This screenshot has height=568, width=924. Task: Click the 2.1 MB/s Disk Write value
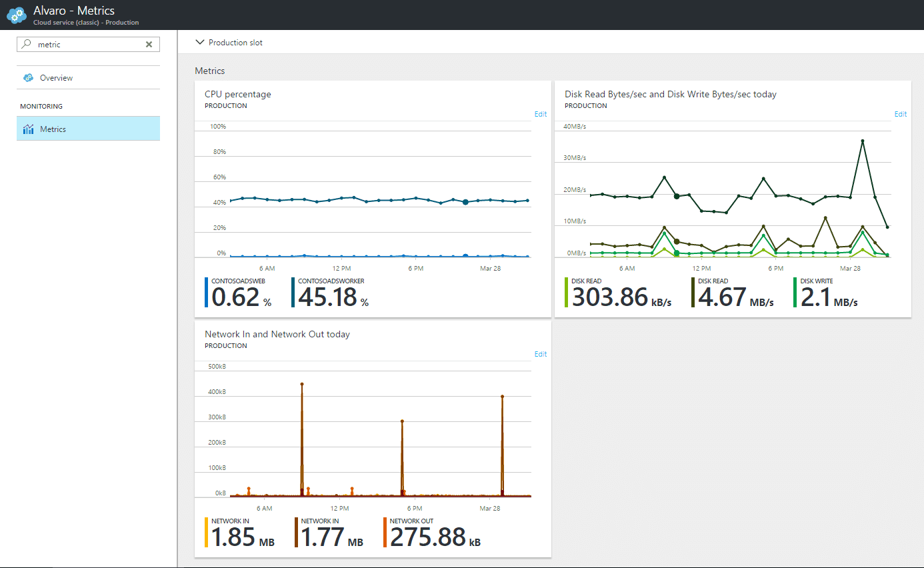click(x=829, y=297)
